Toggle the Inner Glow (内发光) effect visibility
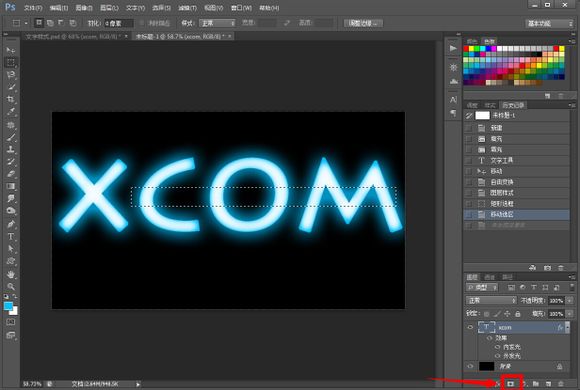 (498, 347)
